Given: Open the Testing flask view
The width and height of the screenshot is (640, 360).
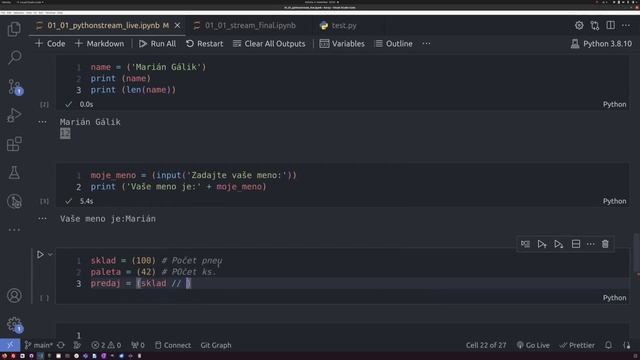Looking at the screenshot, I should [14, 173].
